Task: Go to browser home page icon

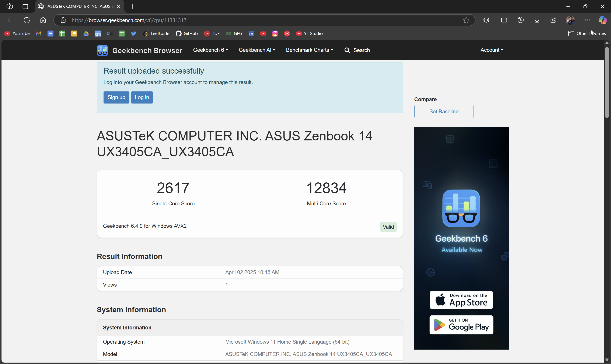Action: (x=43, y=20)
